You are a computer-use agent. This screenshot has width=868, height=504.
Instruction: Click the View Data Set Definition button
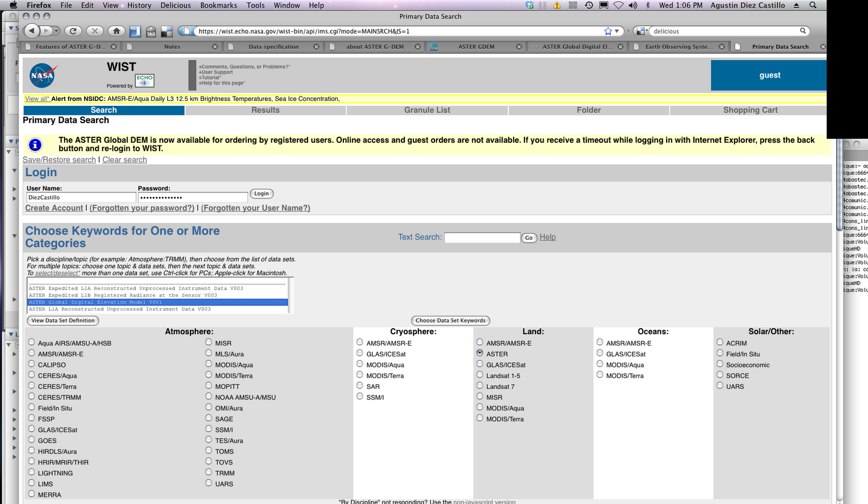click(x=63, y=321)
